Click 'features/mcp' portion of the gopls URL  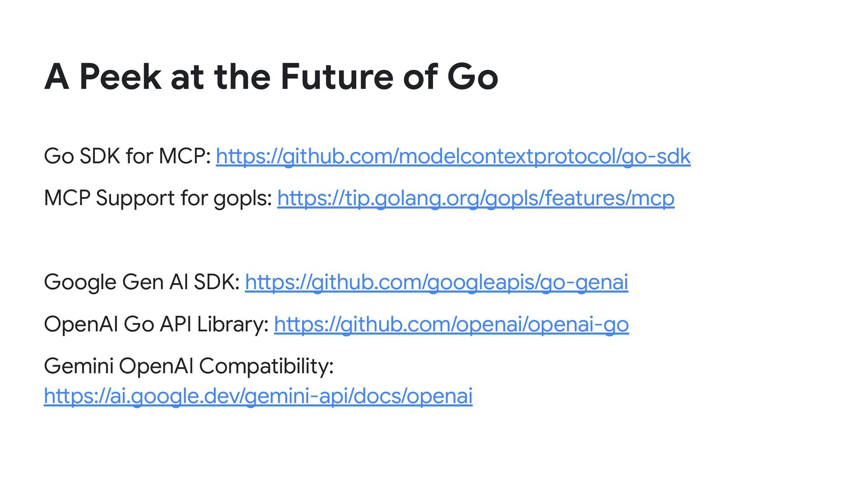609,198
